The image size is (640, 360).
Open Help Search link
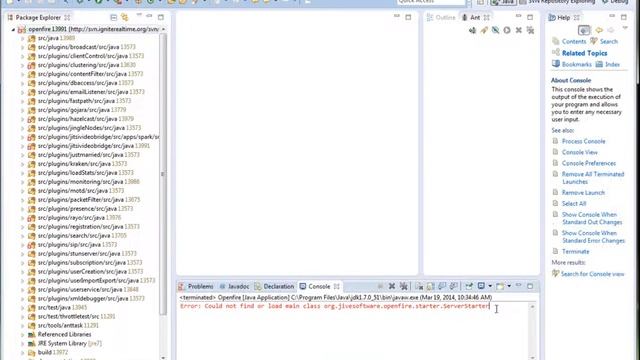coord(609,41)
